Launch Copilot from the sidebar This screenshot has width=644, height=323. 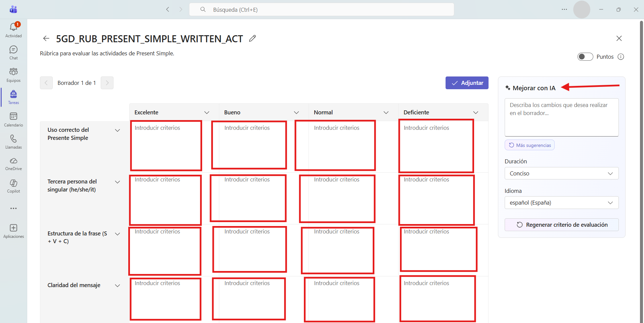[x=13, y=186]
